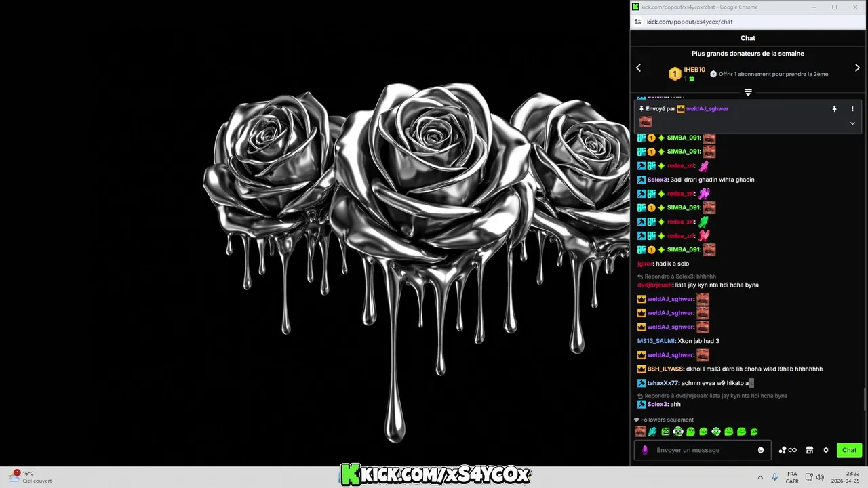Go to previous leaderboard with left arrow

(638, 68)
